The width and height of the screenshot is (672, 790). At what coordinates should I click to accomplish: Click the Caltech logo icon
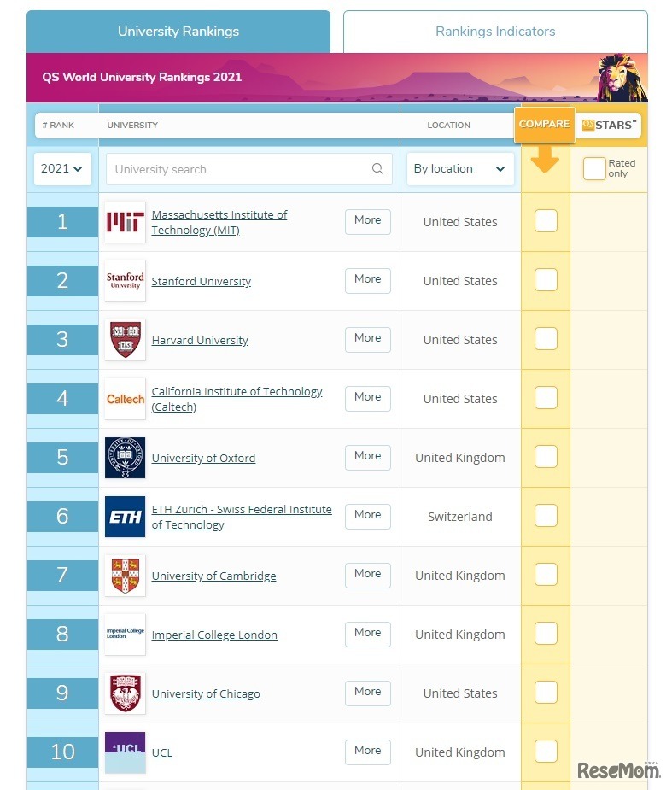125,398
